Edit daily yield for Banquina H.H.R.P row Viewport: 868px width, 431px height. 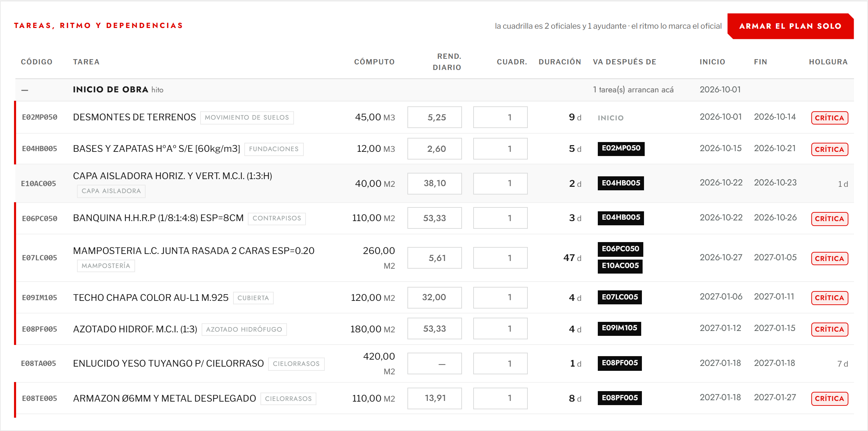[434, 218]
